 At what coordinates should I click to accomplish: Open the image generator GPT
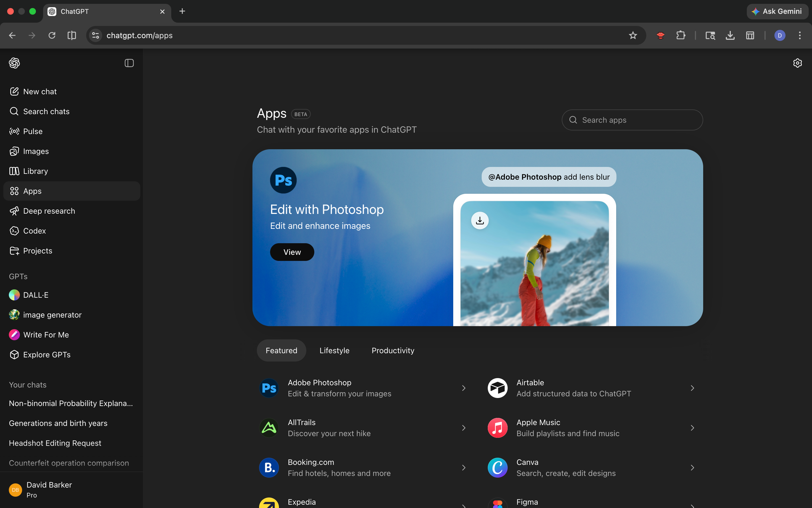(x=72, y=315)
